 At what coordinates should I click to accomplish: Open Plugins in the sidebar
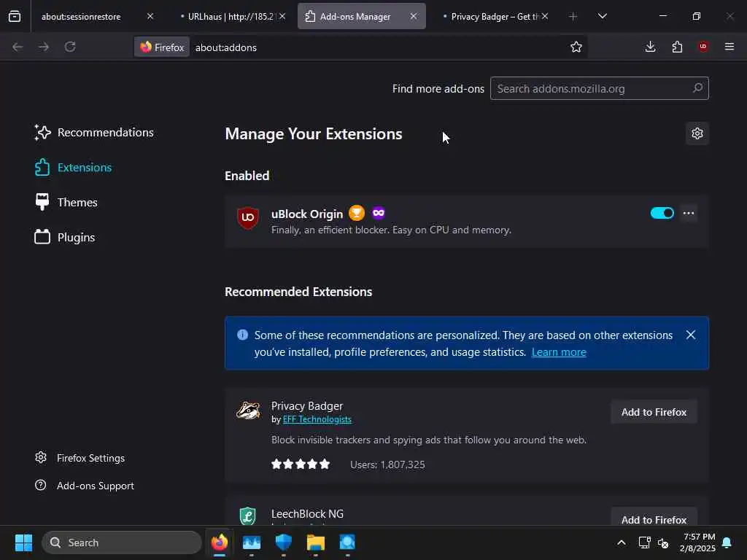pyautogui.click(x=65, y=237)
